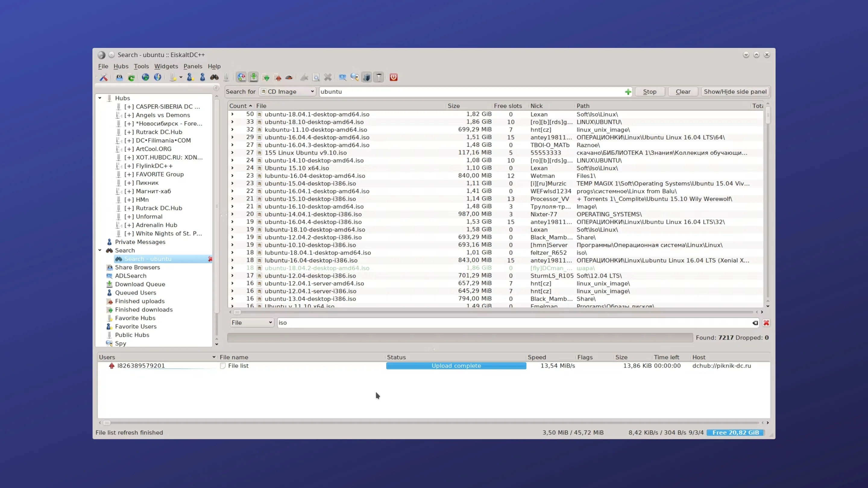Screen dimensions: 868x488
Task: Open Share Browsers in the sidebar
Action: (x=137, y=267)
